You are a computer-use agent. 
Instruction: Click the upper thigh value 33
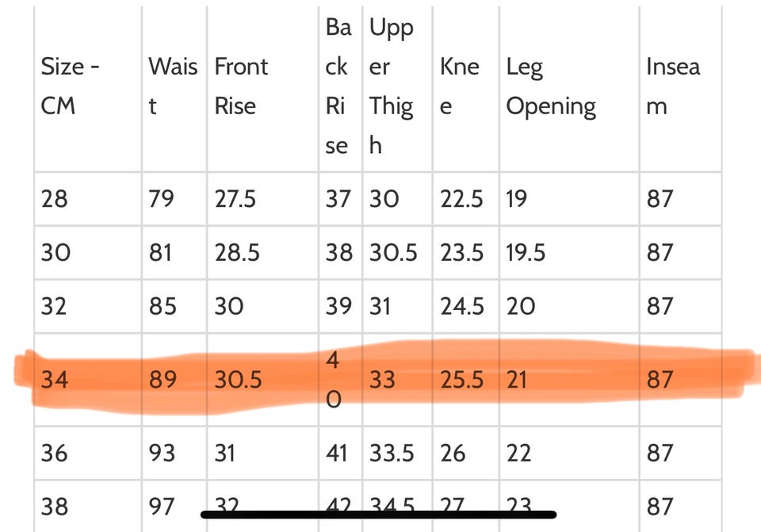(x=382, y=380)
